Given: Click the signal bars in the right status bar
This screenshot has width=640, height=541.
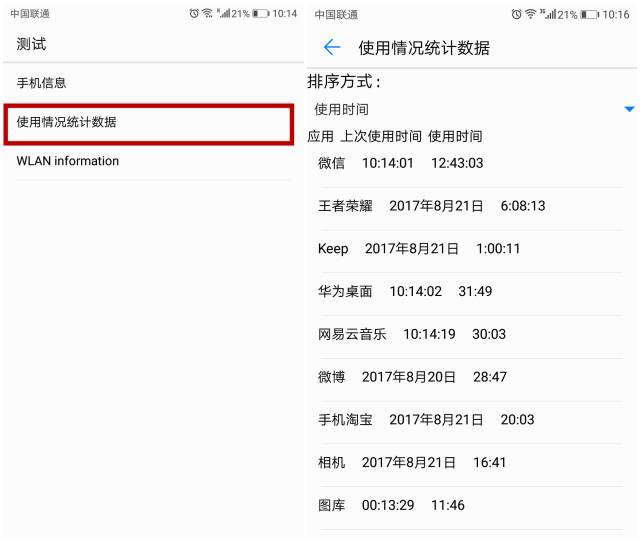Looking at the screenshot, I should click(548, 15).
